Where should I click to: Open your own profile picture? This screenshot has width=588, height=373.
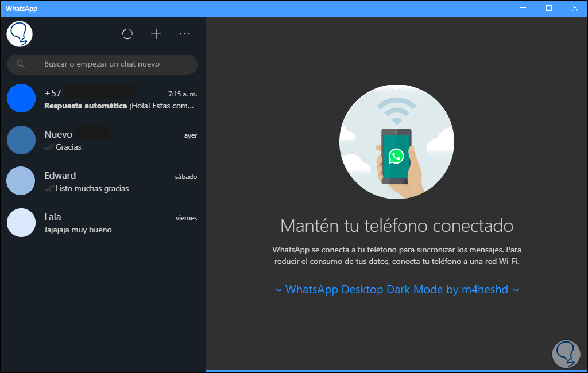pyautogui.click(x=20, y=34)
